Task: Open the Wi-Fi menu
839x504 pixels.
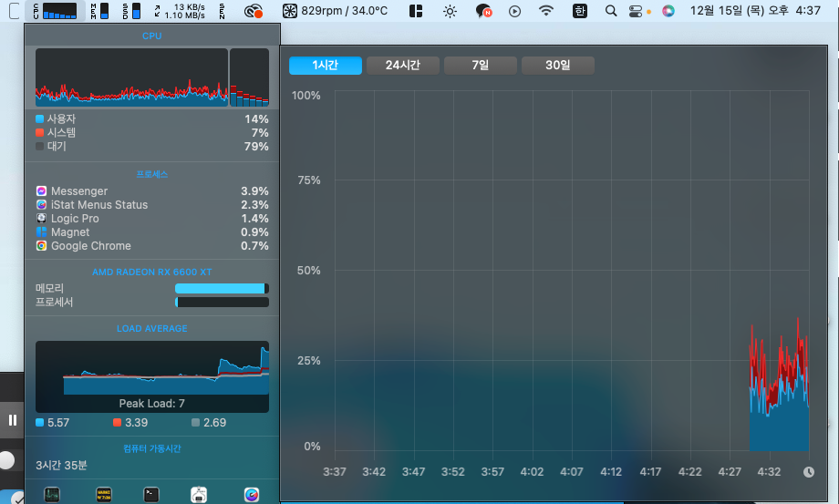Action: pos(545,11)
